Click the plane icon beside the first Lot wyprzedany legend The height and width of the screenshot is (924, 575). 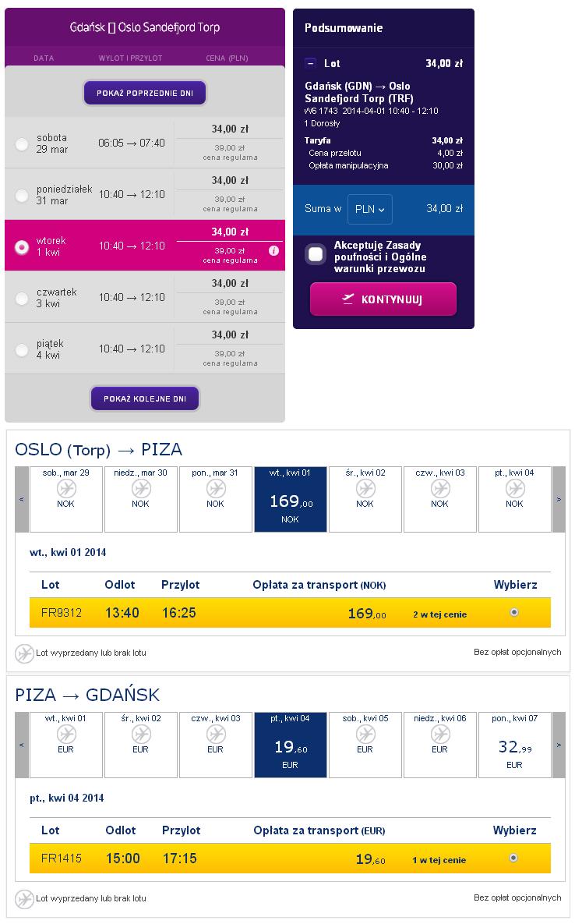click(x=24, y=653)
